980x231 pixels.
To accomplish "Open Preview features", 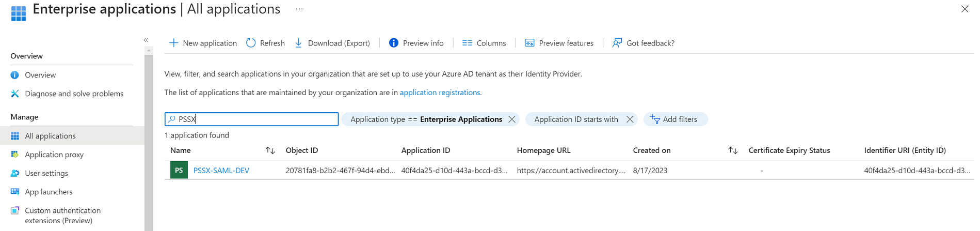I will [x=559, y=43].
